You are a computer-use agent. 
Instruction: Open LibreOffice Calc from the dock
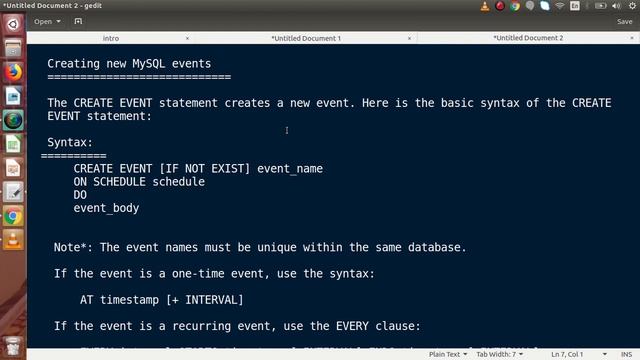(13, 144)
